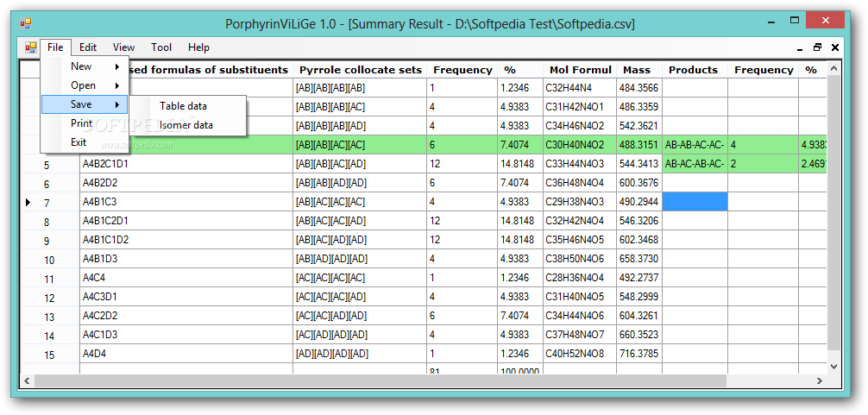Click mass value 484.3566
868x415 pixels.
[639, 88]
